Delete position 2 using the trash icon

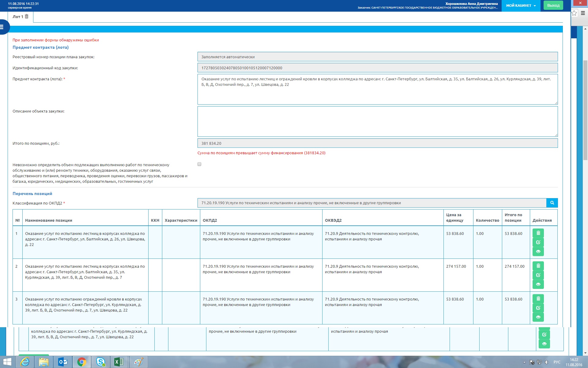point(538,266)
